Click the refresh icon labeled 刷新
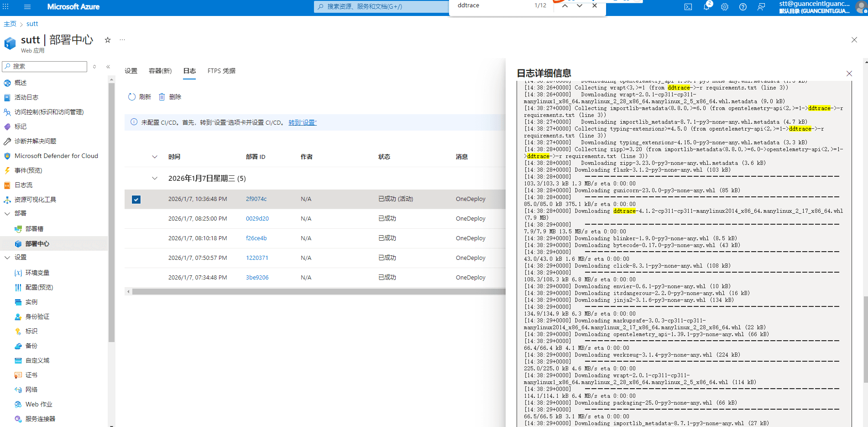This screenshot has height=427, width=868. coord(132,97)
